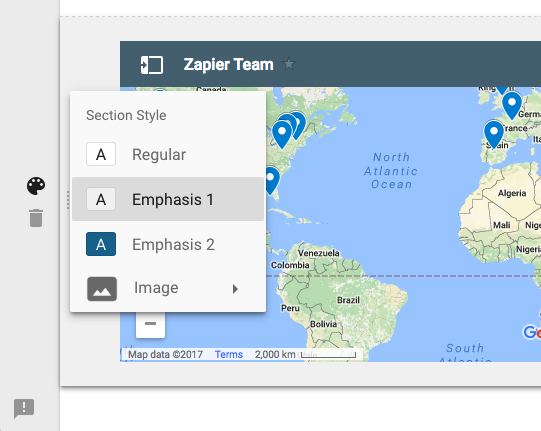The image size is (541, 431).
Task: Click the Venezuela label on map
Action: [318, 253]
